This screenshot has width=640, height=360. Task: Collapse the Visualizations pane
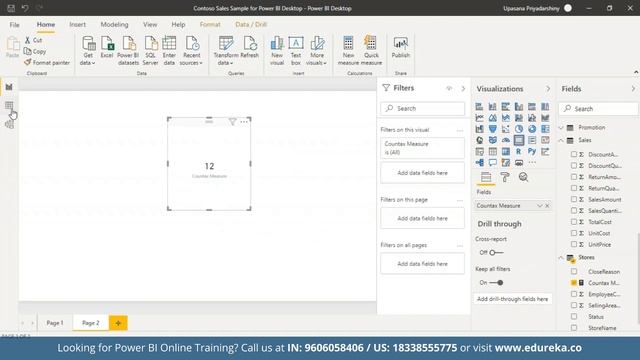click(x=548, y=89)
